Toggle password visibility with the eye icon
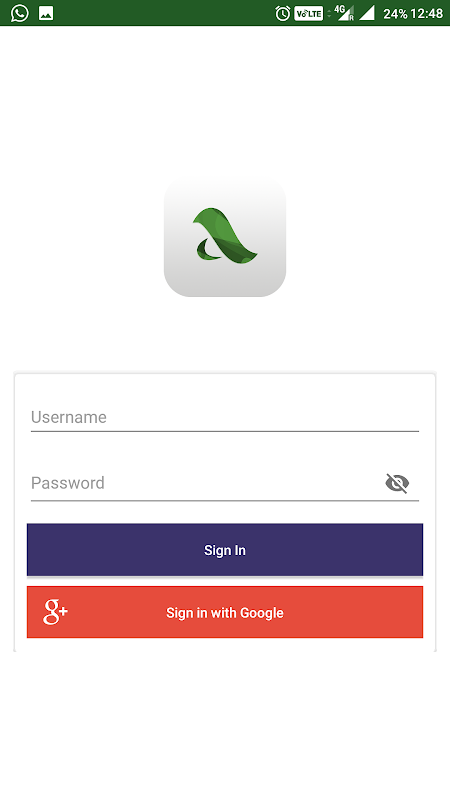 397,483
